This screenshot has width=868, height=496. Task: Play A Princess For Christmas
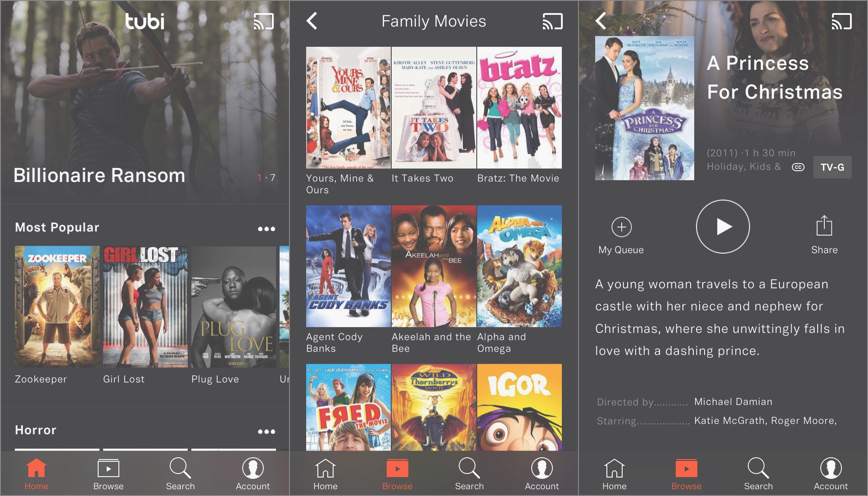tap(723, 227)
